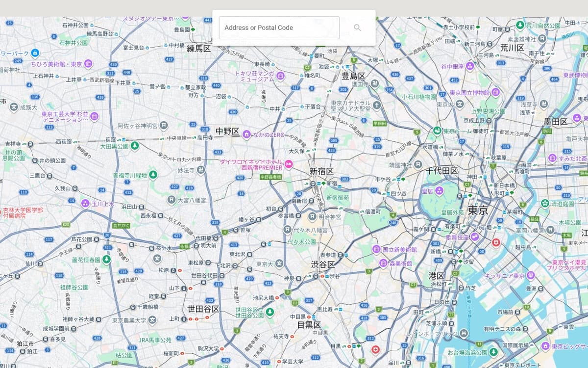Screen dimensions: 588x368
Task: Click the 東京カテドラル church marker
Action: pyautogui.click(x=376, y=105)
